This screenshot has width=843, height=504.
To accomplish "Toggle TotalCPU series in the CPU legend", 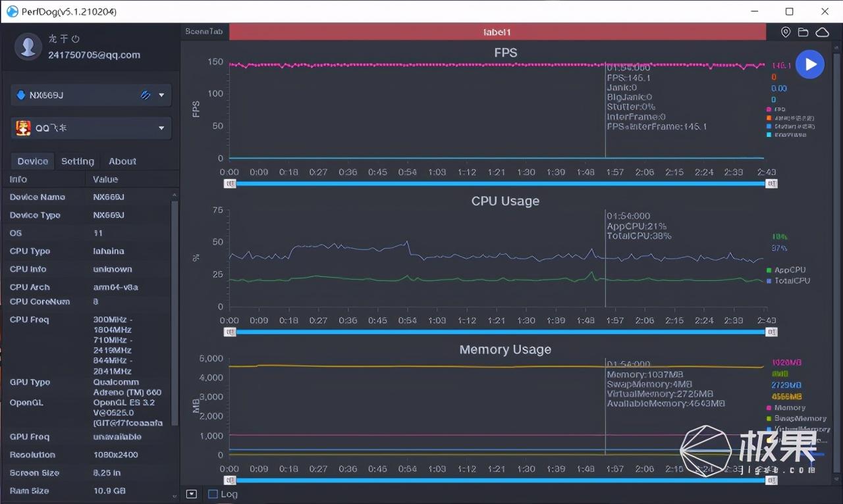I will tap(788, 281).
